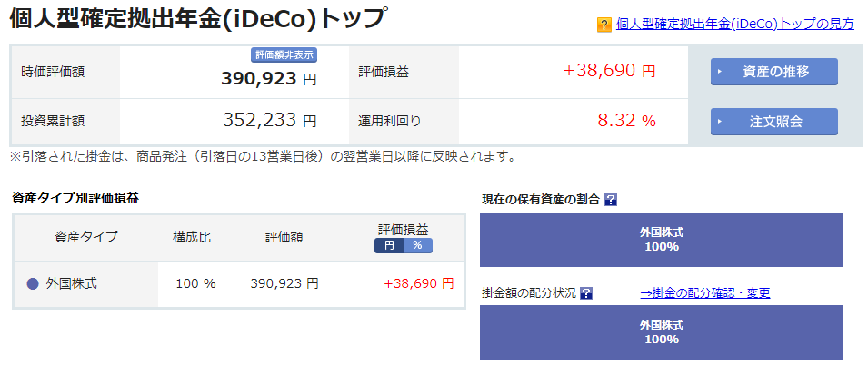
Task: Click the 外国株式 blue circle marker
Action: (33, 284)
